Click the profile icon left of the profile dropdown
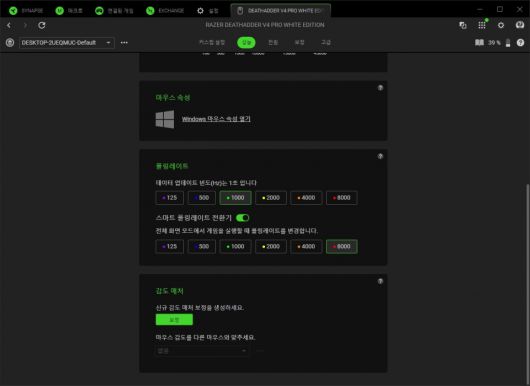530x386 pixels. point(10,43)
